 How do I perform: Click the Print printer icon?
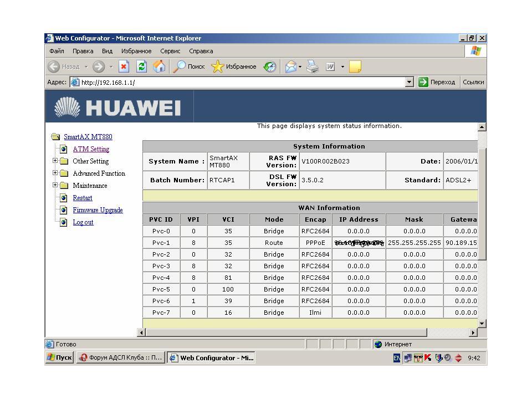313,66
